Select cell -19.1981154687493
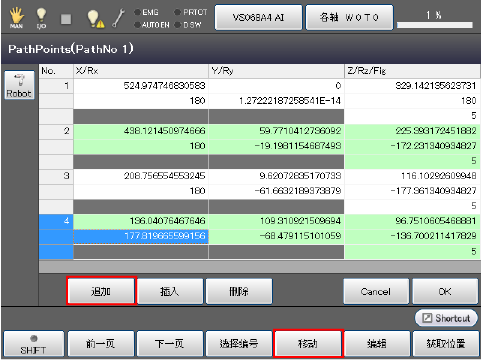Viewport: 481px width, 360px height. [276, 146]
